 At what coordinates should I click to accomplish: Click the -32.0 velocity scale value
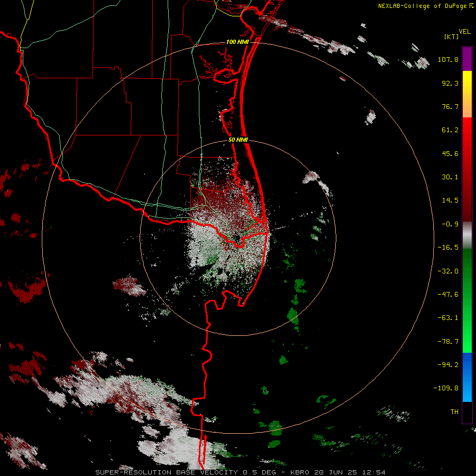click(448, 271)
